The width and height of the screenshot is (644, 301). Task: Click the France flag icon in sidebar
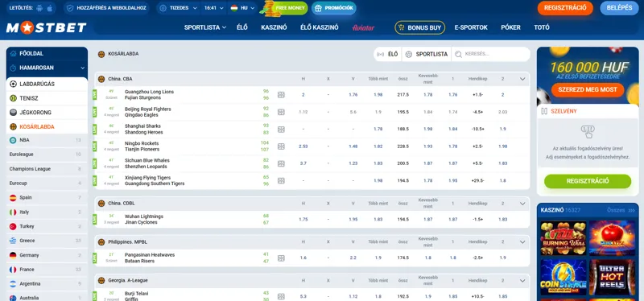point(13,270)
